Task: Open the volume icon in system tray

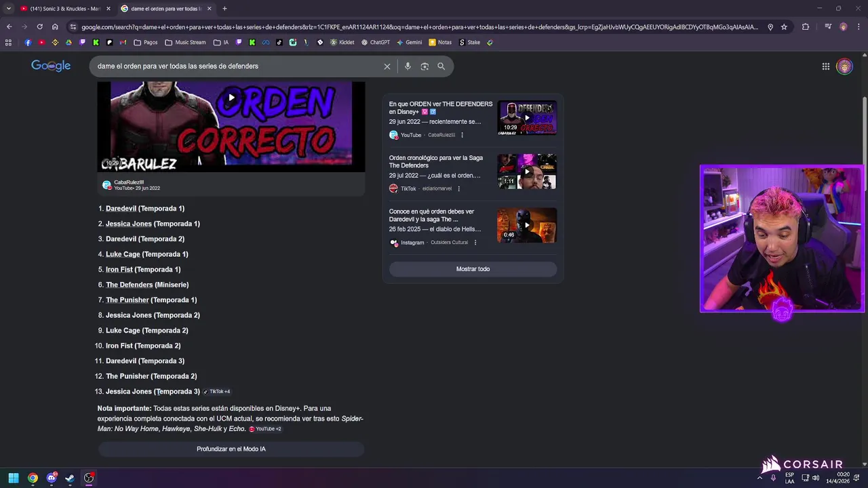Action: coord(816,478)
